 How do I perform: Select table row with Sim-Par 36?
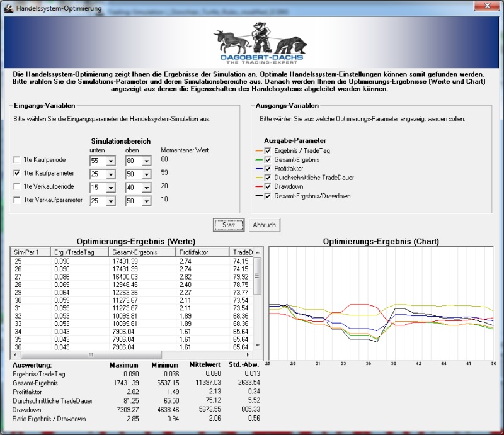pos(132,347)
